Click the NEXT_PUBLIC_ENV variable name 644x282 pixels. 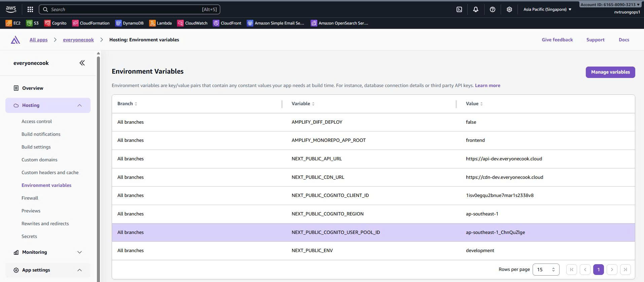point(312,250)
